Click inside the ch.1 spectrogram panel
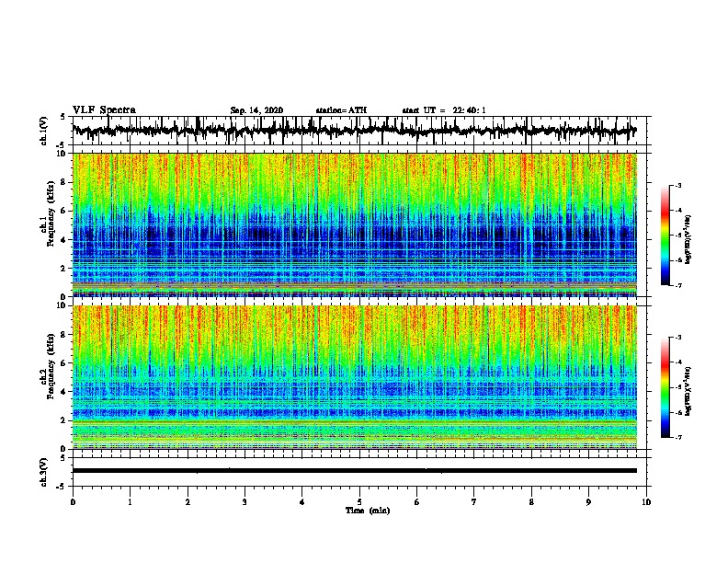 (x=354, y=224)
